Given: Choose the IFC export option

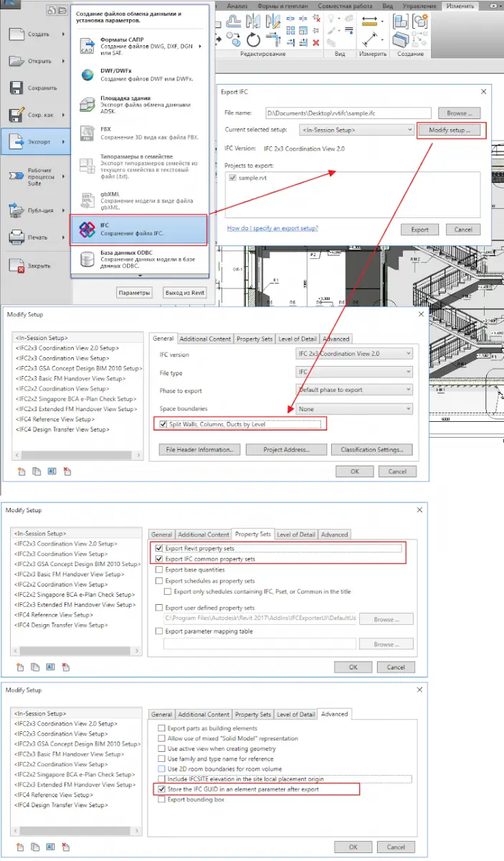Looking at the screenshot, I should [138, 230].
